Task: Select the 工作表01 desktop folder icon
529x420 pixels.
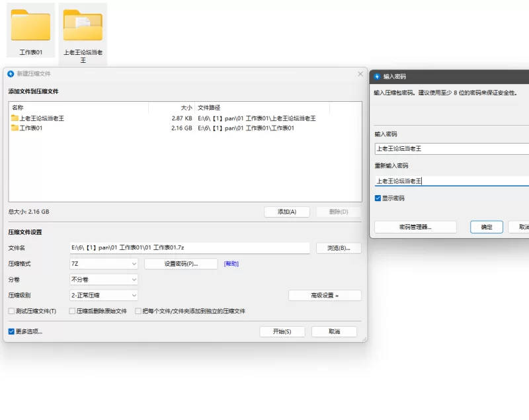Action: tap(30, 26)
